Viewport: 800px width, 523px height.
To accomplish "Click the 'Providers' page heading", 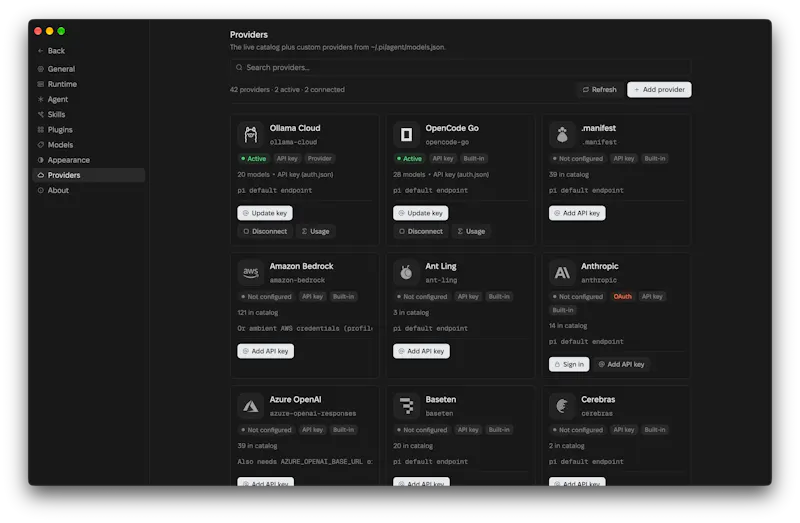I will point(248,35).
